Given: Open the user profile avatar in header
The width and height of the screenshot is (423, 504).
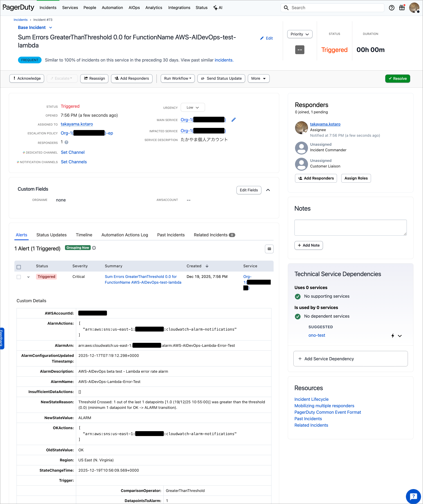Looking at the screenshot, I should tap(414, 8).
